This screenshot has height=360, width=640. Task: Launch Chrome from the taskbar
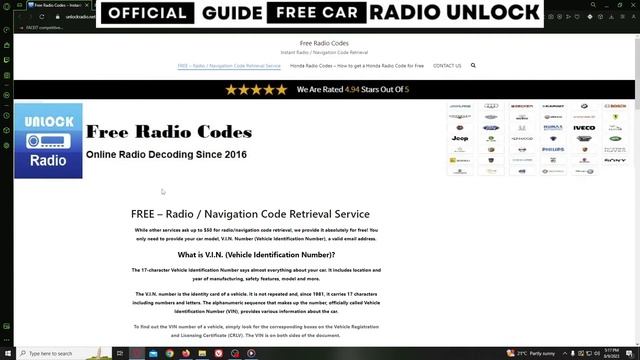point(169,353)
